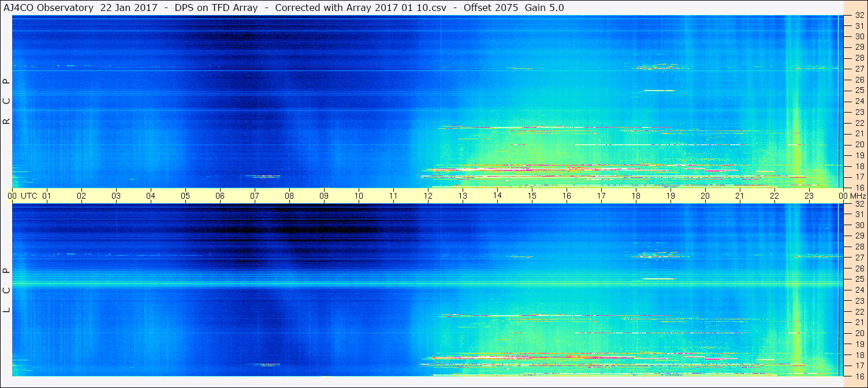868x388 pixels.
Task: Click the 25 MHz tick of LCP panel
Action: pos(859,278)
